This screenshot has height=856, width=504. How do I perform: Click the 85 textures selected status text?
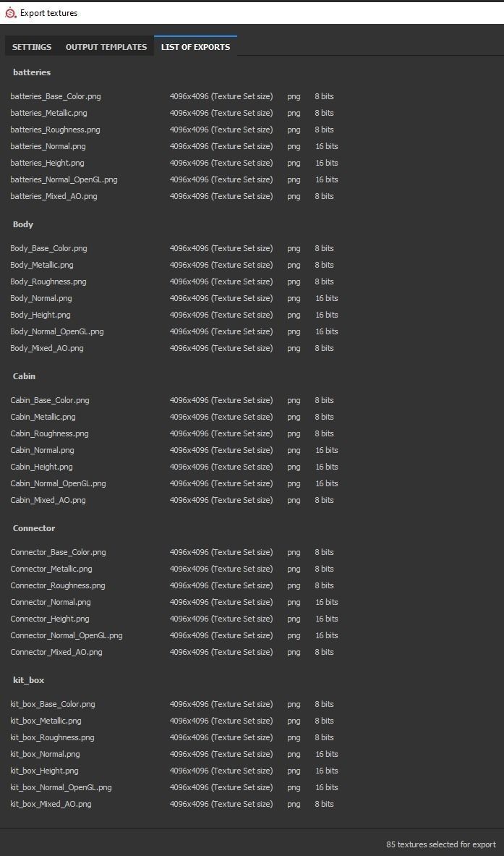tap(441, 844)
